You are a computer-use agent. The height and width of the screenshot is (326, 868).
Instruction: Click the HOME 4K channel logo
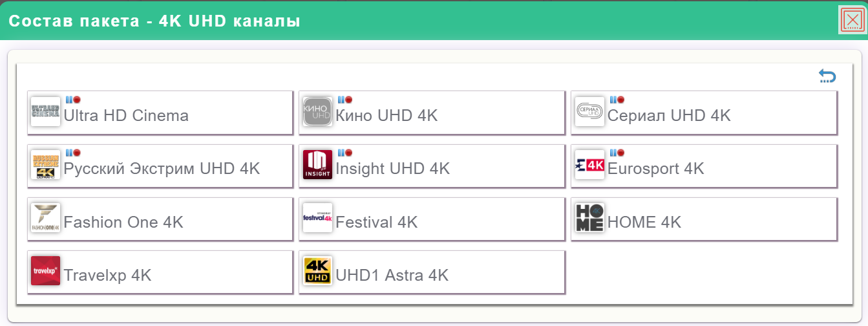(589, 218)
